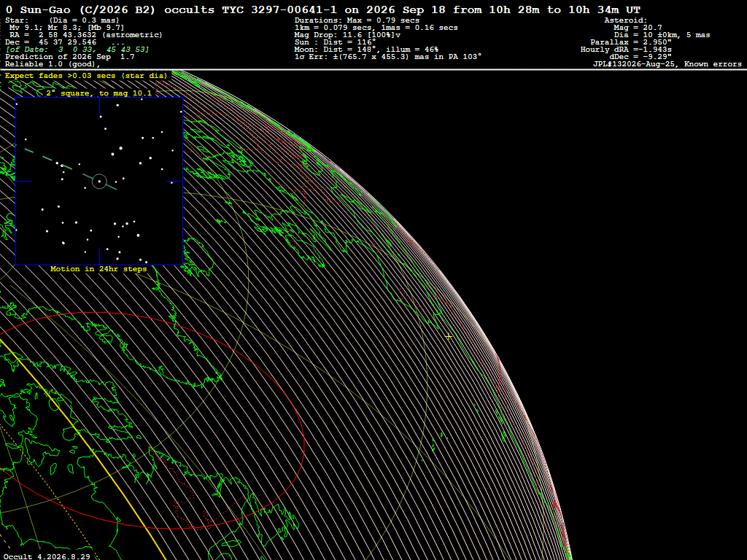Click the 'Motion in 24hr steps' caption
The image size is (747, 560).
tap(98, 269)
